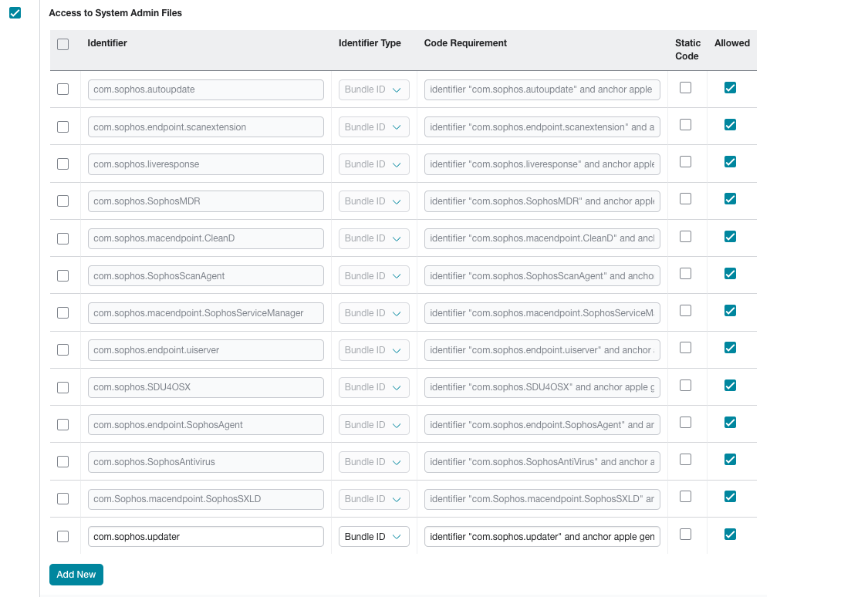Enable Static Code for com.sophos.SophosAntivirus
The width and height of the screenshot is (868, 597).
(x=685, y=459)
